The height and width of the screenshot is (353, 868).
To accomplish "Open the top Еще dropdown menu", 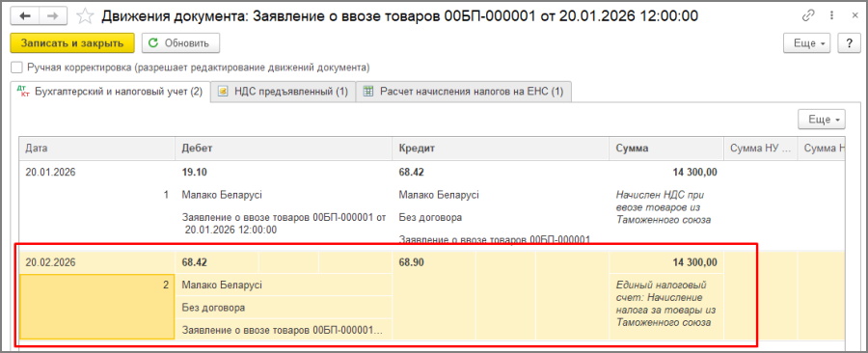I will pyautogui.click(x=806, y=43).
